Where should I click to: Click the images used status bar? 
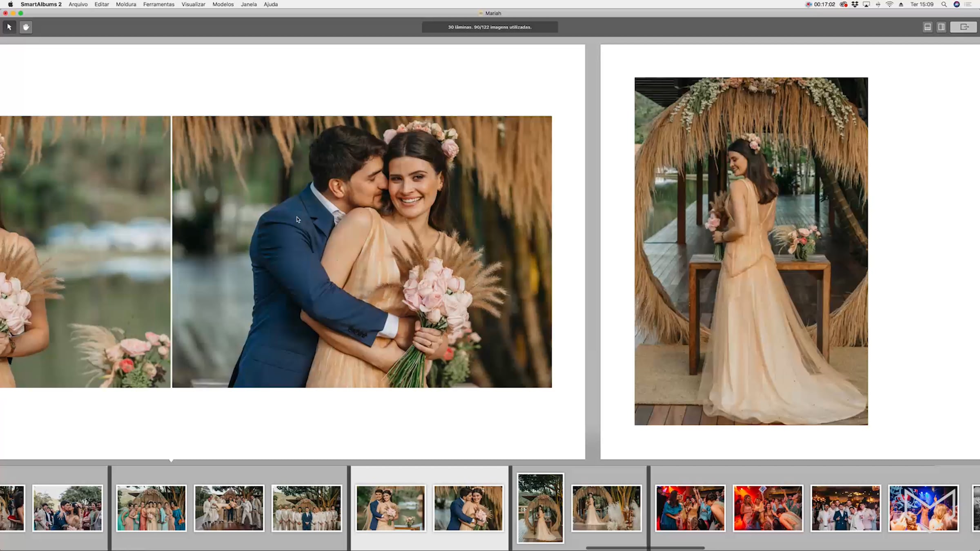[490, 27]
